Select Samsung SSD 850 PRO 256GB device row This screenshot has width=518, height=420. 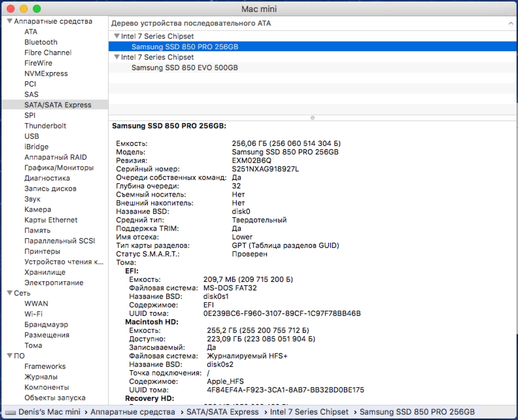[x=312, y=47]
